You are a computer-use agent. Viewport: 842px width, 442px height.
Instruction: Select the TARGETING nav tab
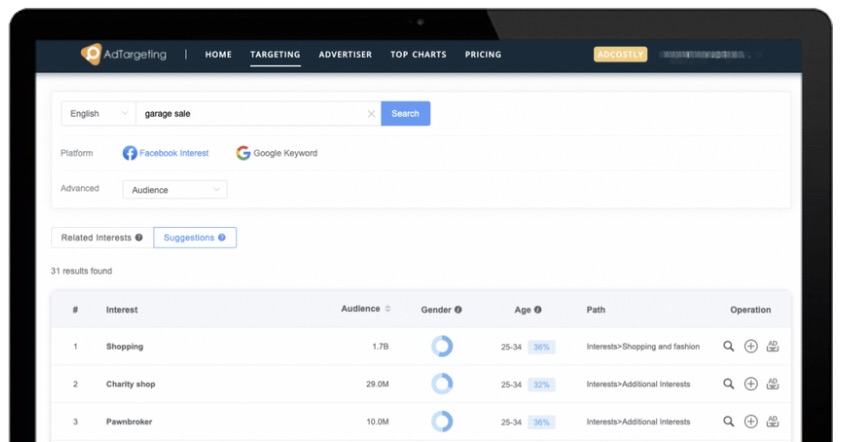(275, 54)
